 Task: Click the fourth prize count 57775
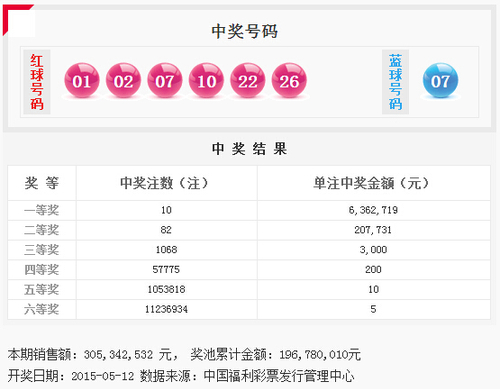[x=166, y=270]
